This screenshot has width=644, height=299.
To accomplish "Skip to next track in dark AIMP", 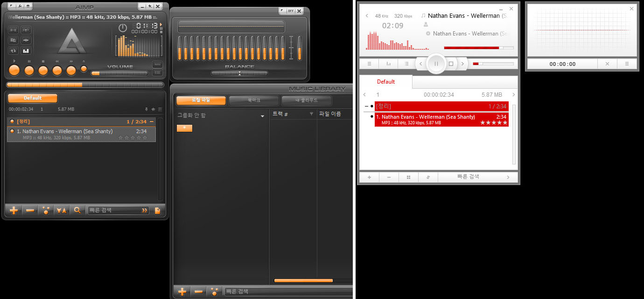I will coord(71,71).
